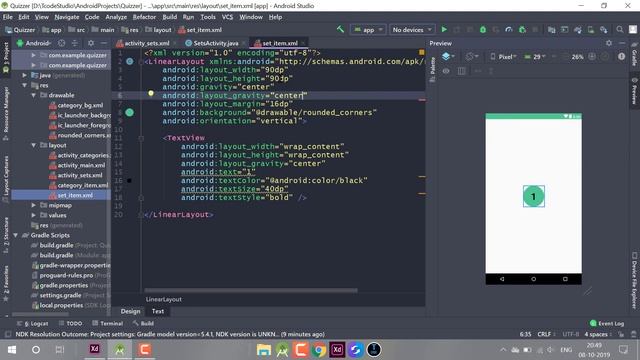The width and height of the screenshot is (640, 360).
Task: Open the Project tool window sidebar tab
Action: pyautogui.click(x=6, y=58)
